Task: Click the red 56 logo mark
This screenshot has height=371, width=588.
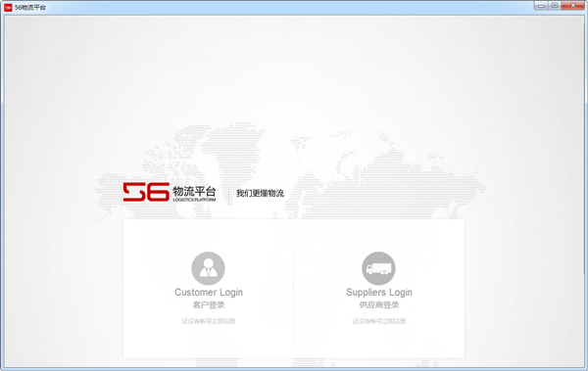Action: click(146, 192)
